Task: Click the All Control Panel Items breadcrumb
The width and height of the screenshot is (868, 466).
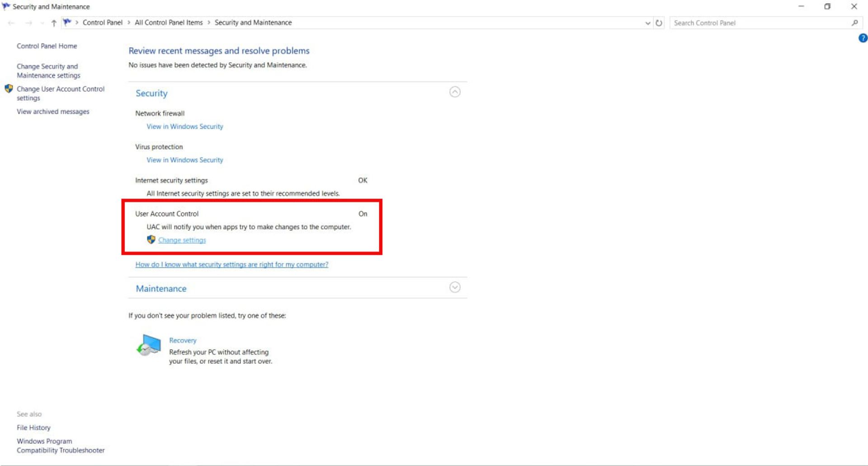Action: pyautogui.click(x=169, y=23)
